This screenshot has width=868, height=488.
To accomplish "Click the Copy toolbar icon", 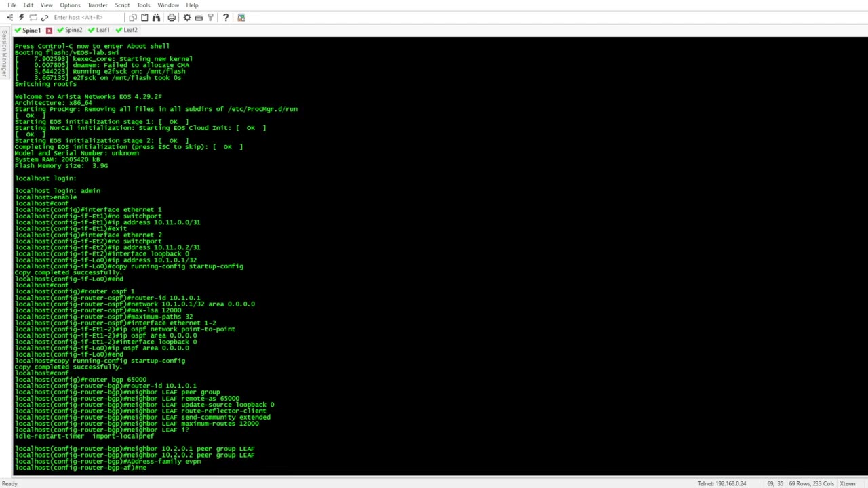I will pyautogui.click(x=133, y=18).
